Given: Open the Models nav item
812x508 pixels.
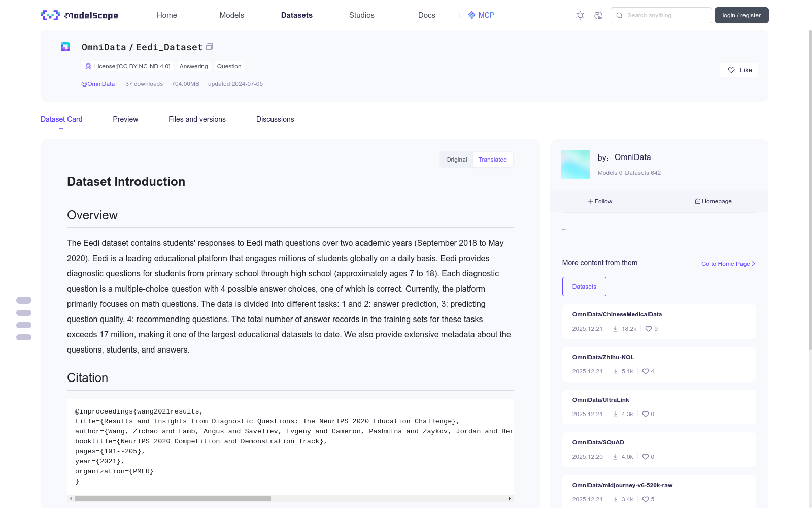Looking at the screenshot, I should pyautogui.click(x=232, y=15).
